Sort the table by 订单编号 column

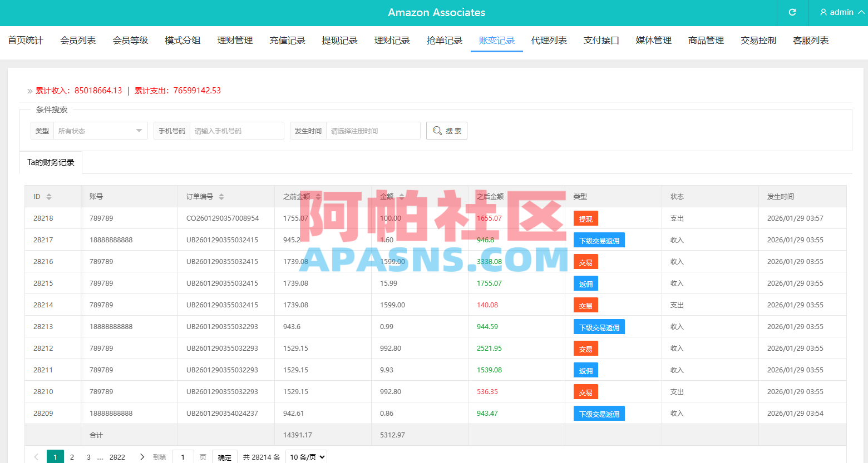tap(221, 197)
